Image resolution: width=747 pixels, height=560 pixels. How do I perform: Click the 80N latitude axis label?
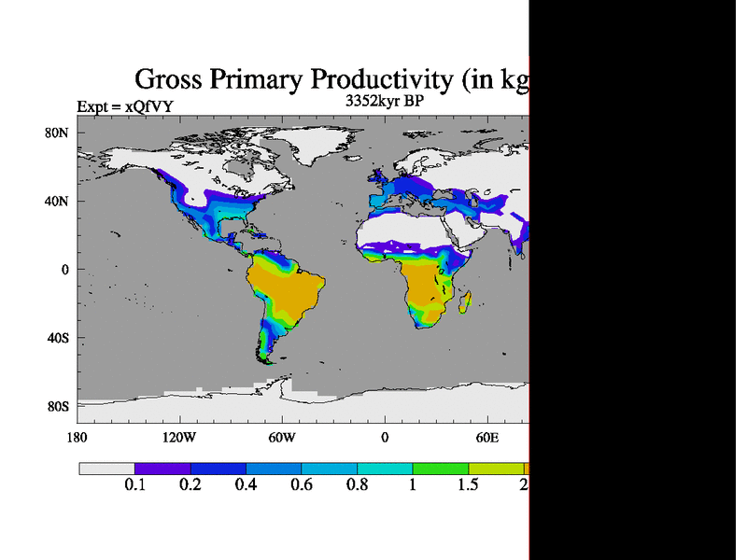pos(58,133)
